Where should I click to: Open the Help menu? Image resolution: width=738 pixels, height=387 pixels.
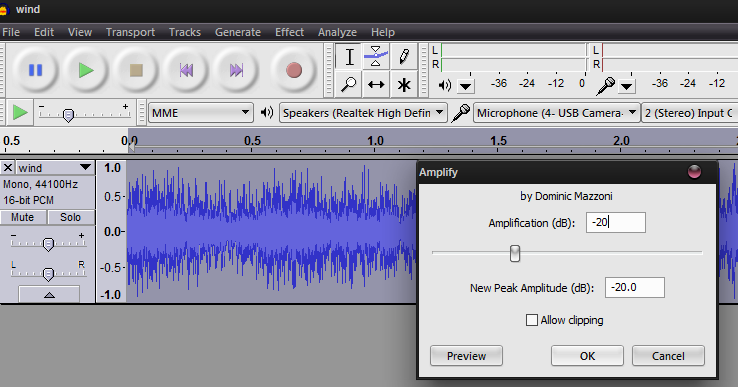pyautogui.click(x=383, y=32)
